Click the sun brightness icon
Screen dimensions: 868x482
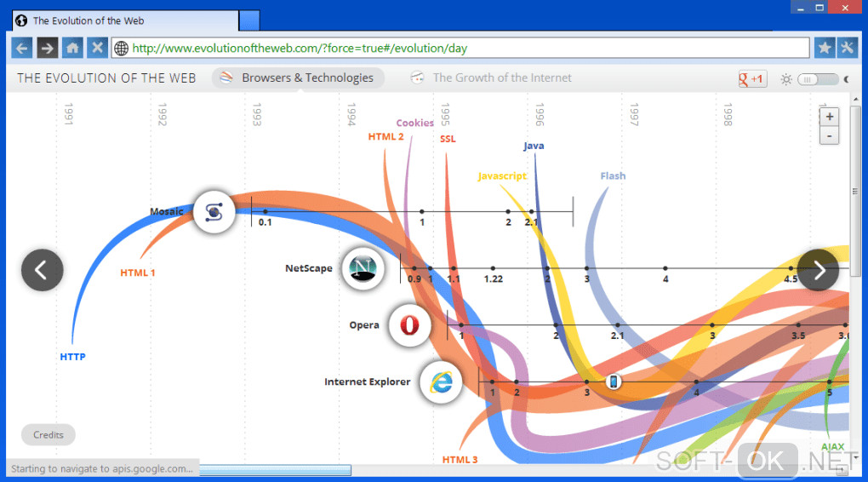(x=786, y=80)
